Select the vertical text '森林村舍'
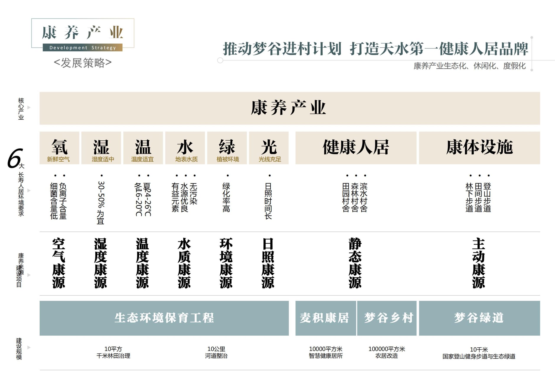The image size is (555, 392). click(355, 197)
